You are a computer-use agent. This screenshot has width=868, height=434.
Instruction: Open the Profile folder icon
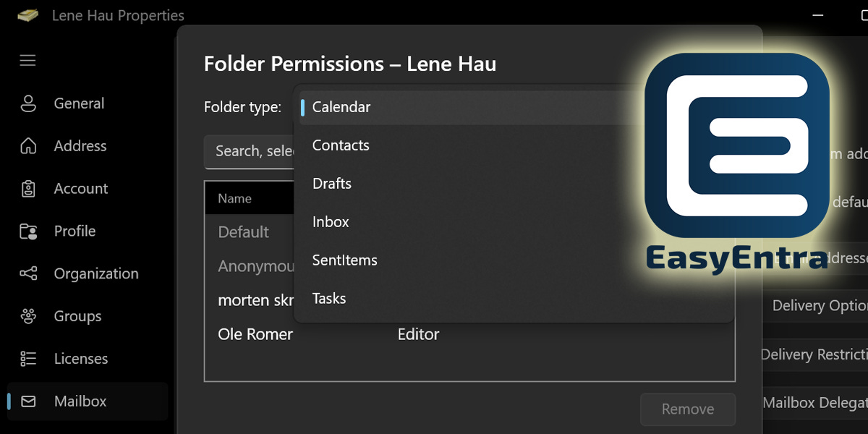(28, 231)
